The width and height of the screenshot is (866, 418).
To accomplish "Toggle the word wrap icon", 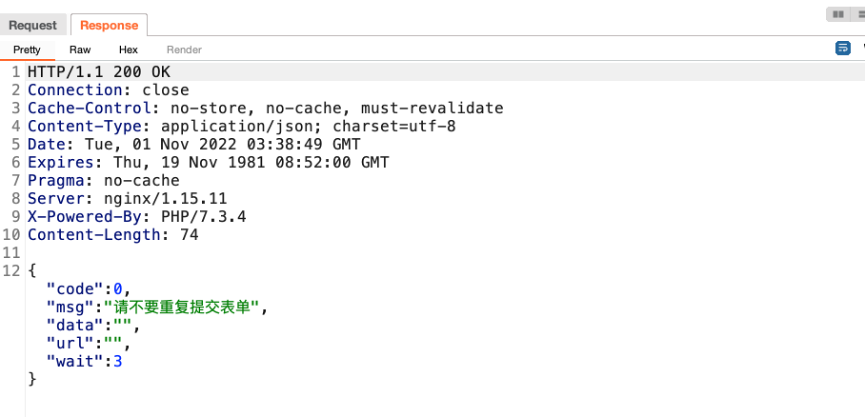I will click(x=843, y=48).
